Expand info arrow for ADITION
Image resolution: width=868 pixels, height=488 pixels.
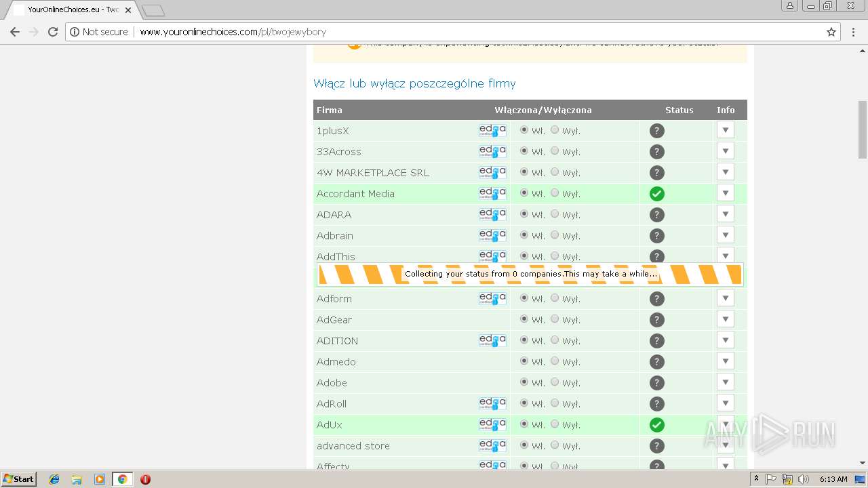click(x=726, y=340)
